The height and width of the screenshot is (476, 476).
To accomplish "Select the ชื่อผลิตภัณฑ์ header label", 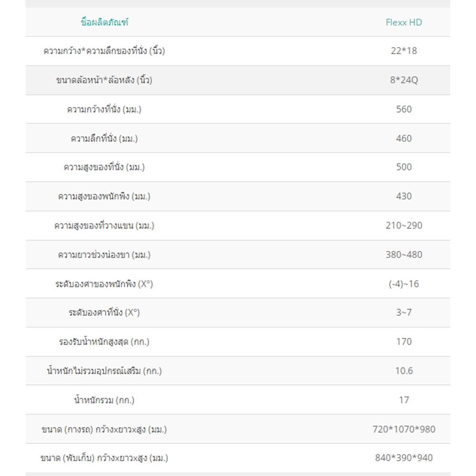I will [104, 22].
